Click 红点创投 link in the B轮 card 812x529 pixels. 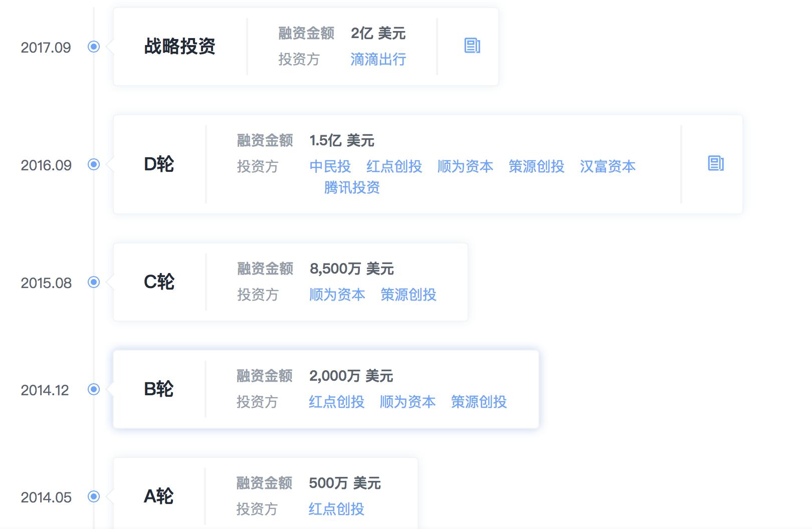[x=336, y=402]
